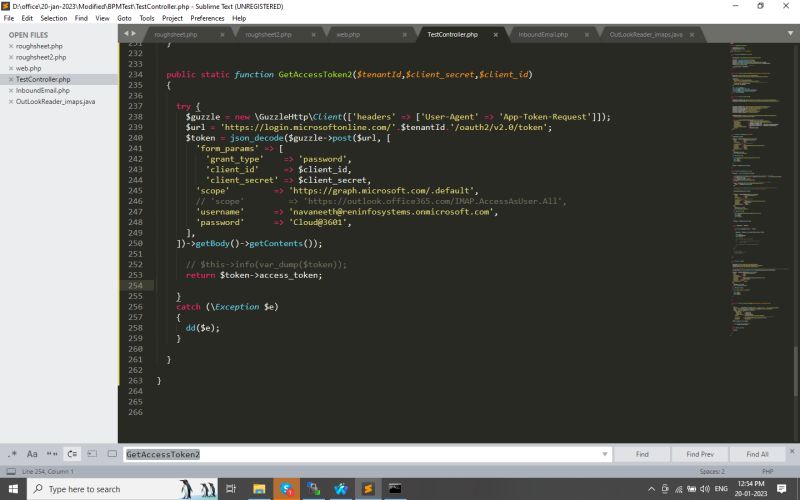Close the find panel

792,451
